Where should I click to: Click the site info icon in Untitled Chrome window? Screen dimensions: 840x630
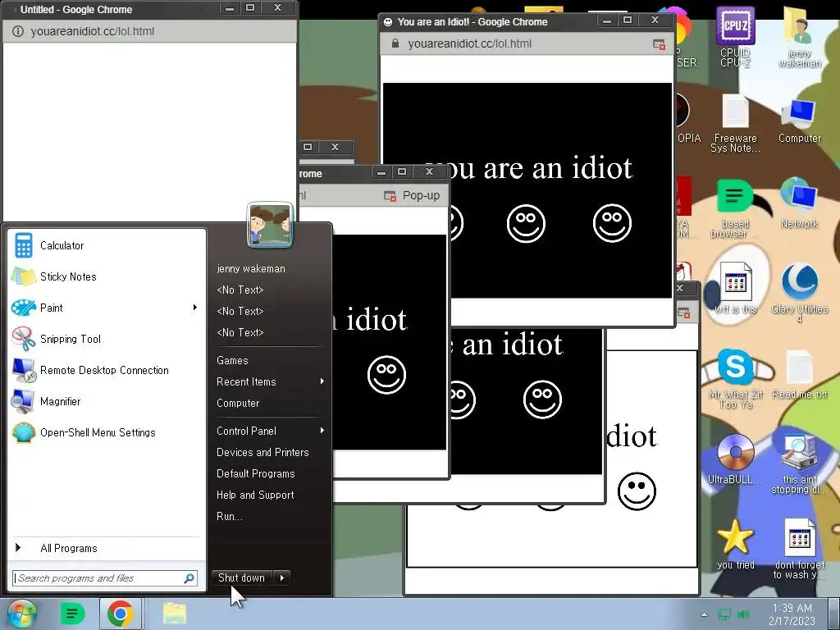(18, 31)
